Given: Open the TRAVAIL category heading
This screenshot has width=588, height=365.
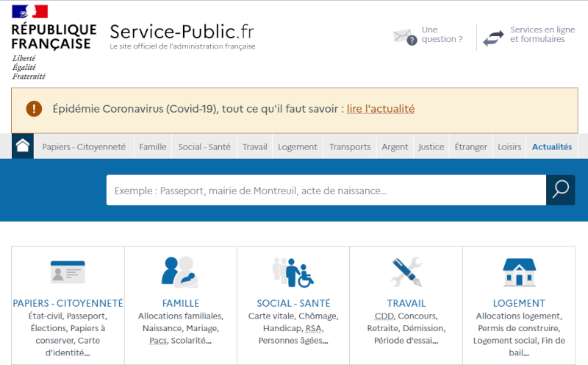Looking at the screenshot, I should pos(406,303).
